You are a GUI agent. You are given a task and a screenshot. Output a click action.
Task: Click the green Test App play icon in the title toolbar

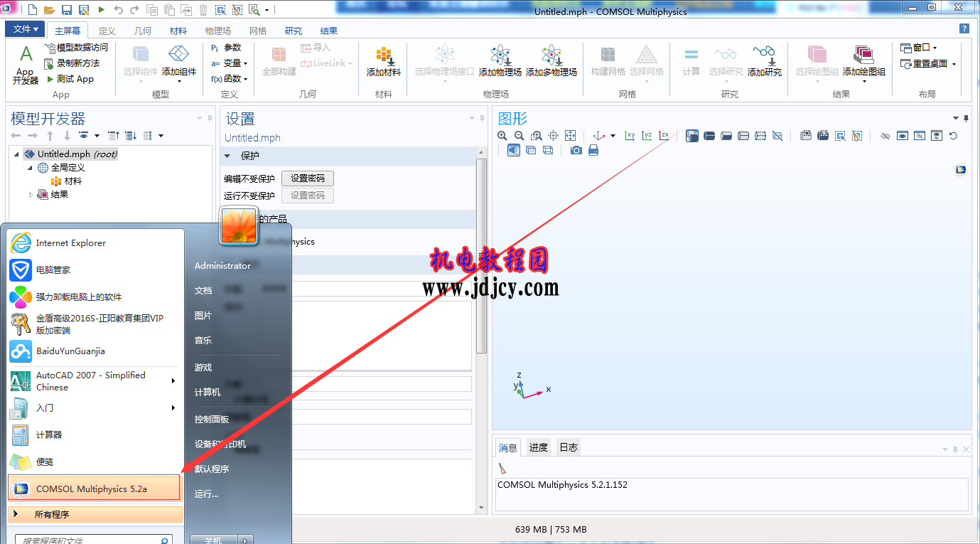click(x=101, y=10)
